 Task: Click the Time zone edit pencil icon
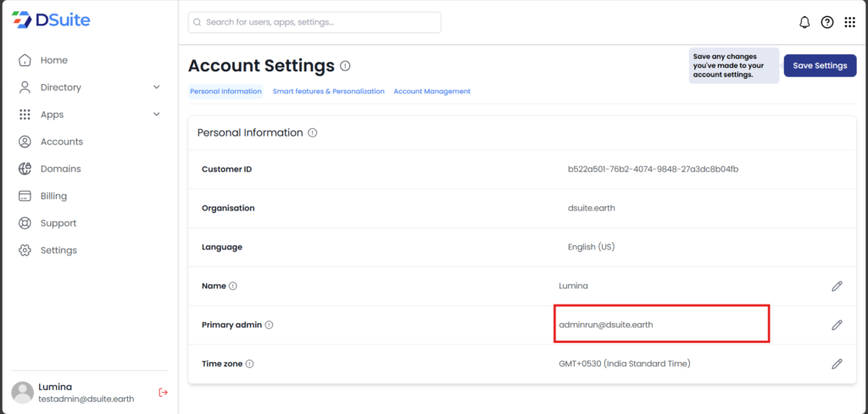[x=837, y=364]
